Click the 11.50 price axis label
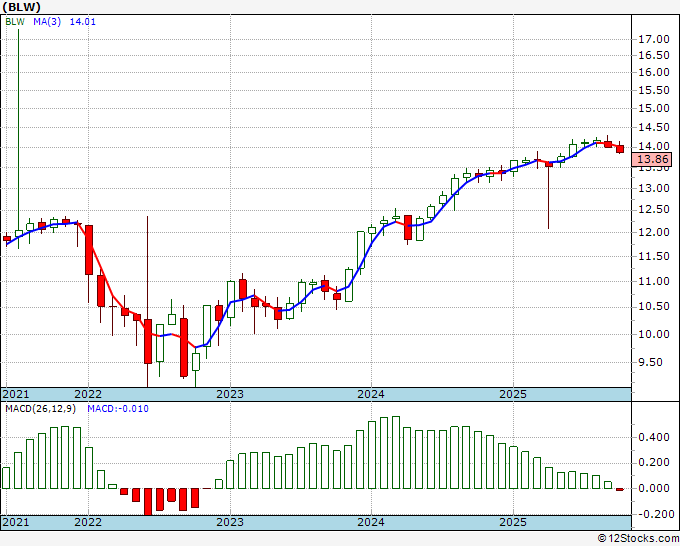This screenshot has width=680, height=546. (x=654, y=256)
